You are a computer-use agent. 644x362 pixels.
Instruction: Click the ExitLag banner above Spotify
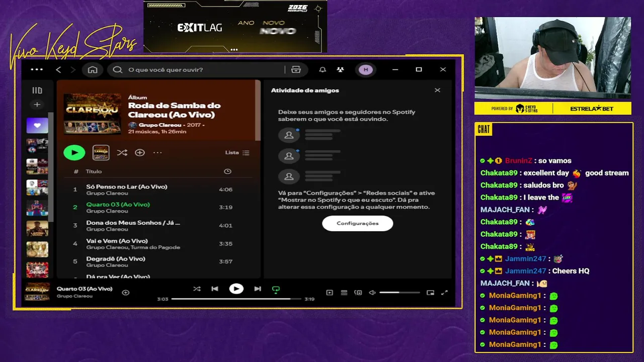(235, 26)
